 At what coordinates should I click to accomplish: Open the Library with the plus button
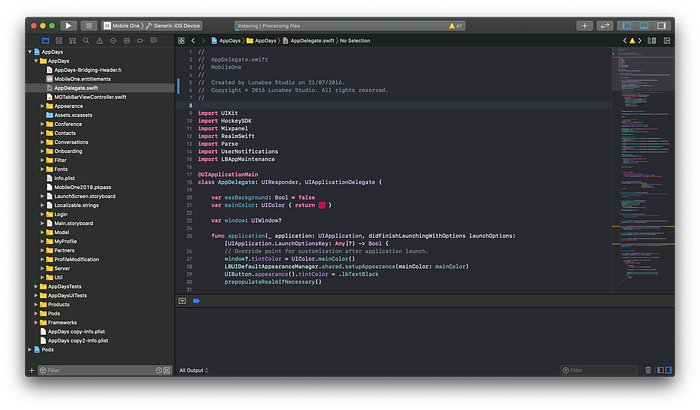pyautogui.click(x=584, y=25)
